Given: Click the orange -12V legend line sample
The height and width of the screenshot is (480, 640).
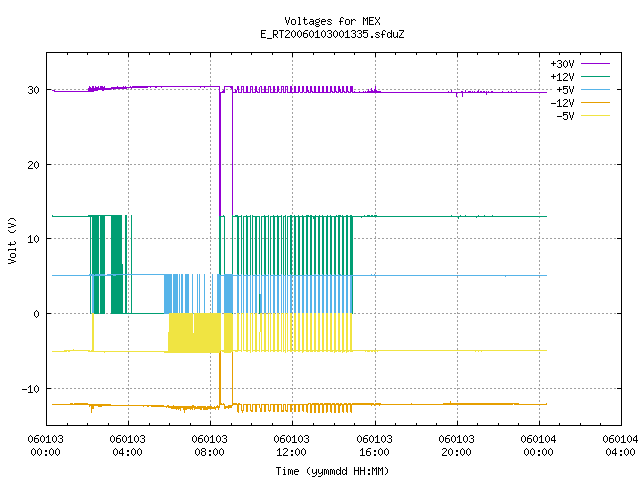Looking at the screenshot, I should point(595,102).
